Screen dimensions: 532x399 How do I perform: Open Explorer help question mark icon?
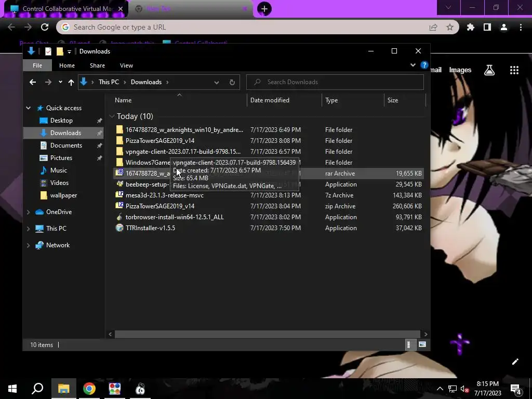(x=424, y=65)
